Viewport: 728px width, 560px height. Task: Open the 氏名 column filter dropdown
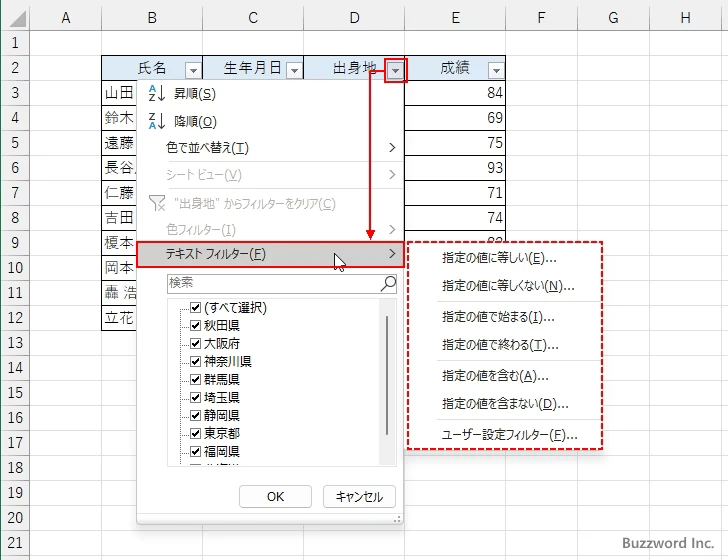pos(193,71)
